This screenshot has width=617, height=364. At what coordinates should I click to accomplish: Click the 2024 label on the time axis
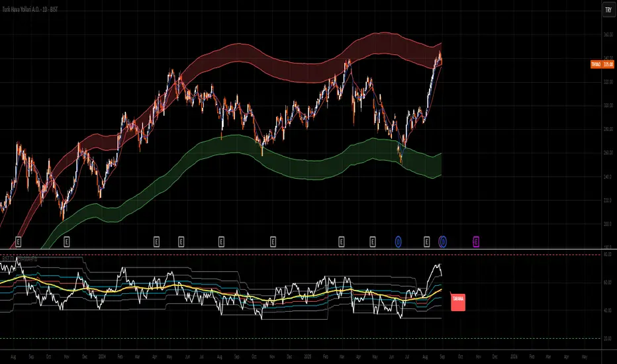102,357
